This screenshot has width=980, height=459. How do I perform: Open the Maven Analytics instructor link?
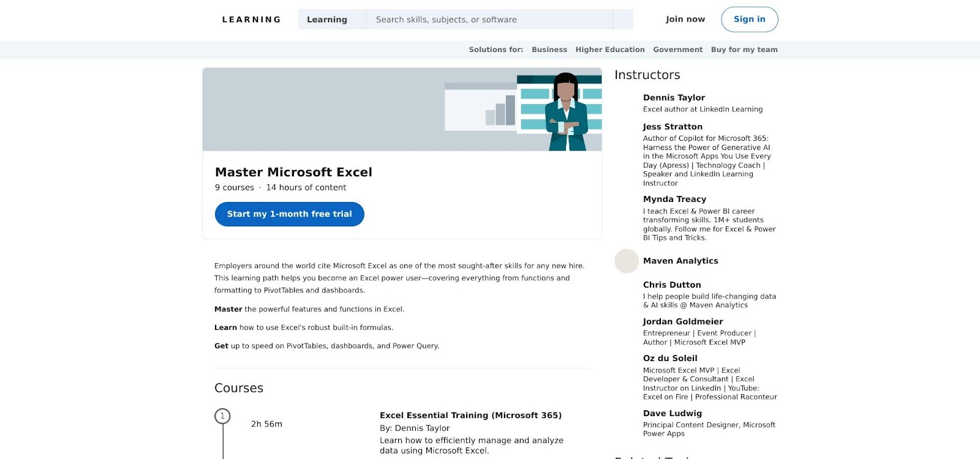(x=680, y=261)
